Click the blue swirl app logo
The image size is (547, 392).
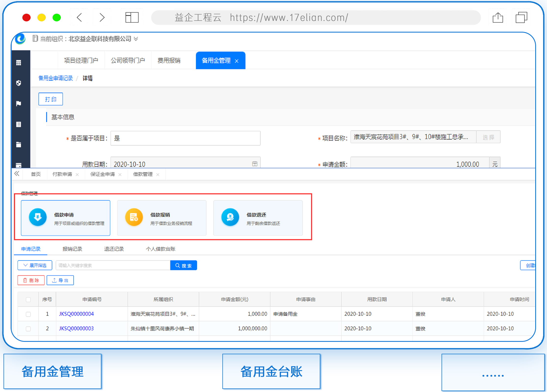tap(20, 39)
